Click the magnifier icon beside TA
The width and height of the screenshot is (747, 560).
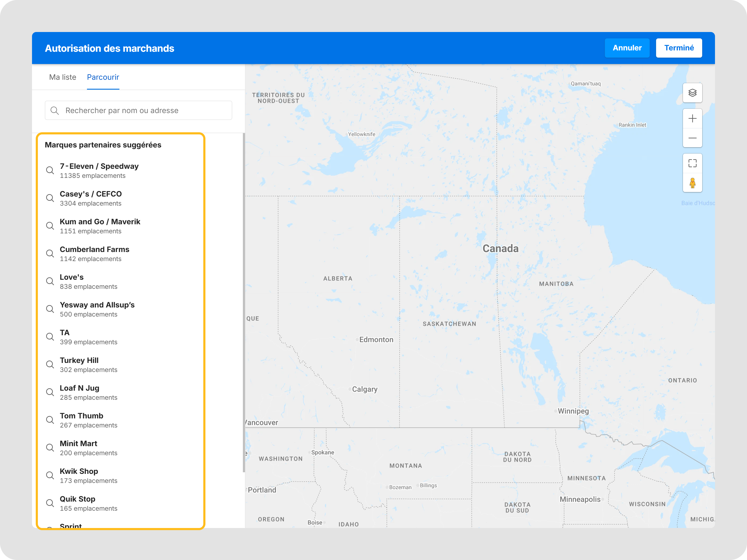[x=50, y=337]
